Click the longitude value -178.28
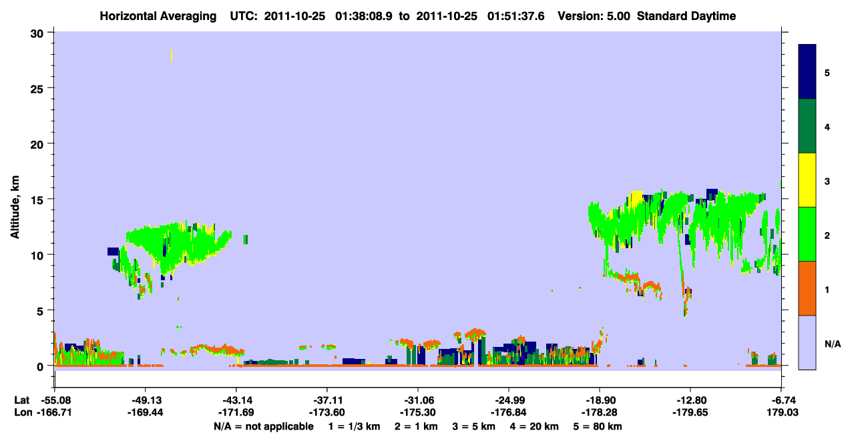This screenshot has height=445, width=868. point(600,413)
